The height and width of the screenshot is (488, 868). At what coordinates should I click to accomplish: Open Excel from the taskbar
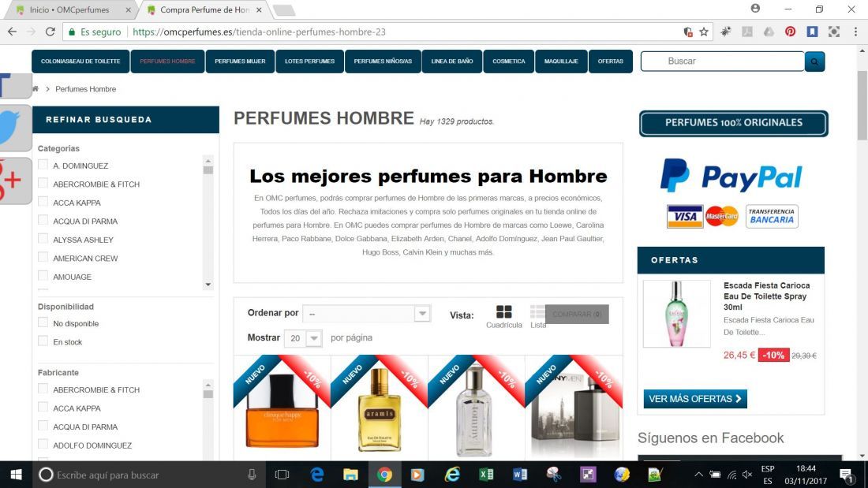click(x=486, y=475)
